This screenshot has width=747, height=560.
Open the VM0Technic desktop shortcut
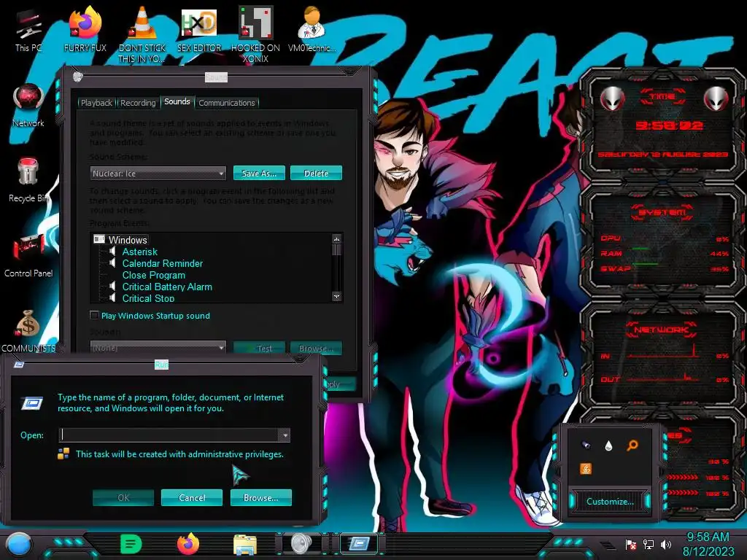[312, 30]
